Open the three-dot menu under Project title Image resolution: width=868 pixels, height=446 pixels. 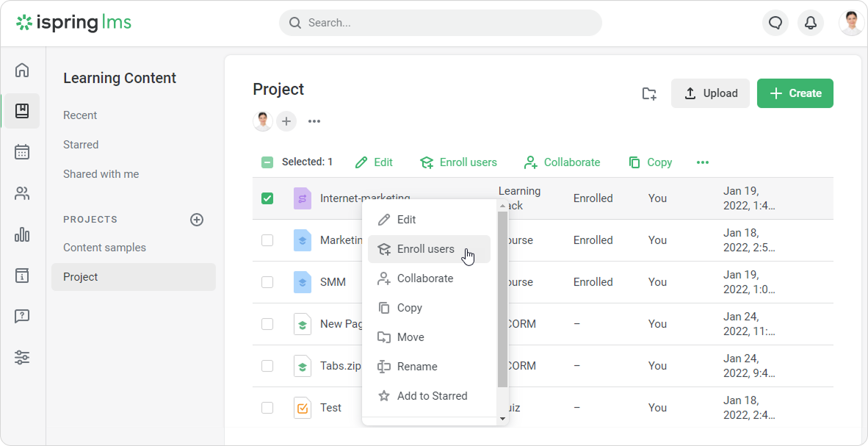pyautogui.click(x=314, y=121)
